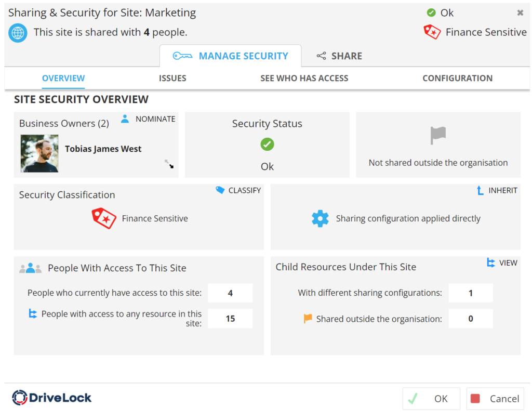Click the gray flag icon for external sharing
Image resolution: width=532 pixels, height=420 pixels.
click(x=438, y=136)
